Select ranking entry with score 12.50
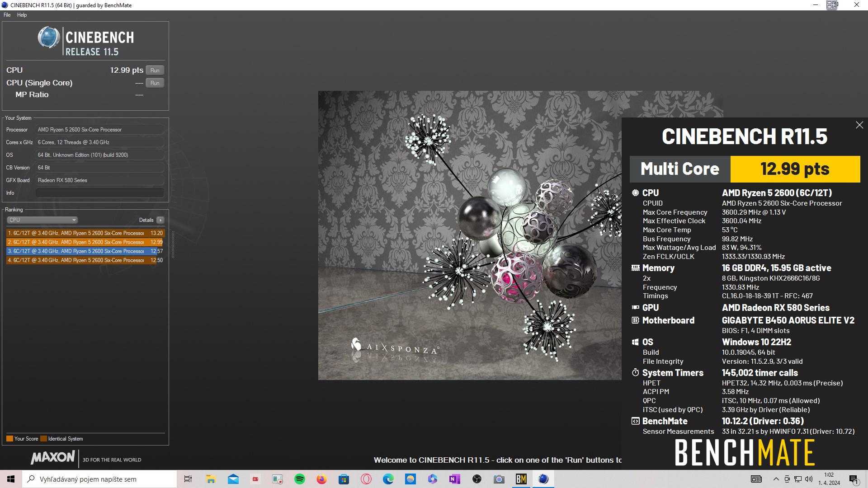Screen dimensions: 868x488 (85, 260)
